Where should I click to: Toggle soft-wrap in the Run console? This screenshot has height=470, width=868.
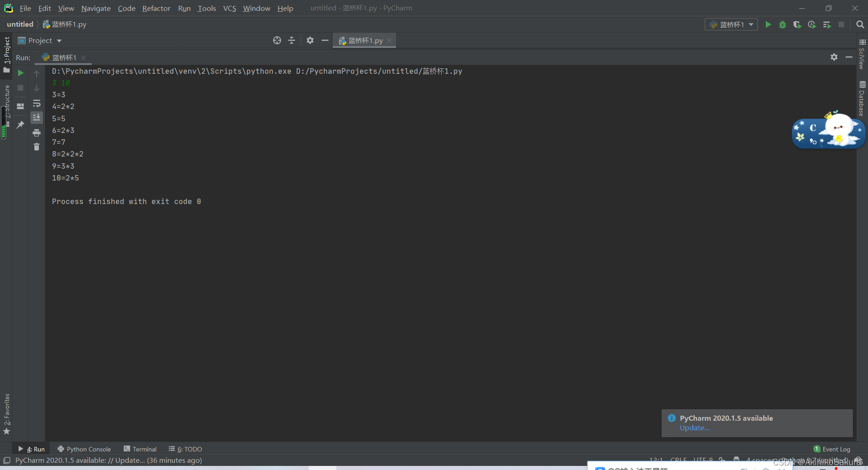[37, 104]
